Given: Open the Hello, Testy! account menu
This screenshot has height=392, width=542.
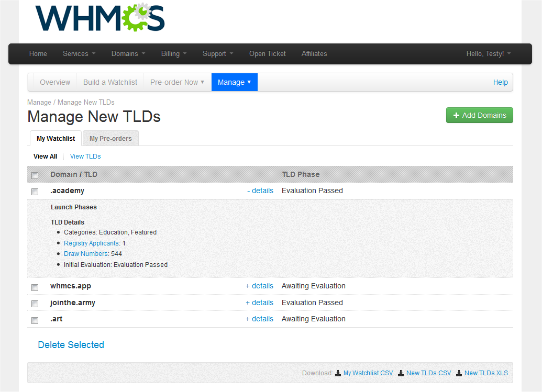Looking at the screenshot, I should click(x=489, y=53).
